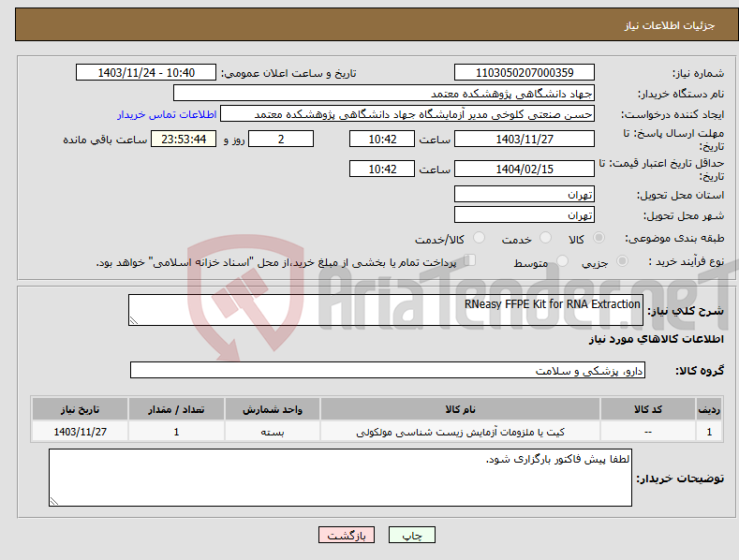Select the متوسط purchase type radio

(562, 260)
